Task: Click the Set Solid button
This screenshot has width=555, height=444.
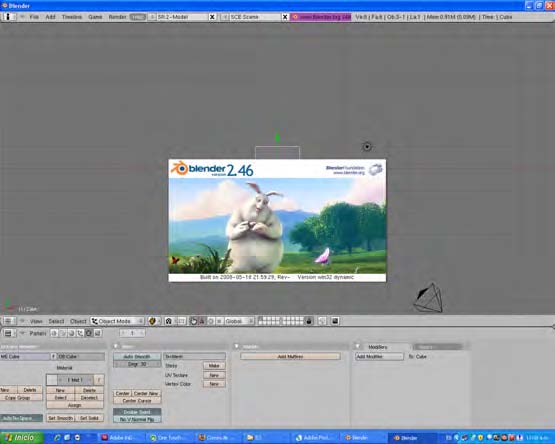Action: (x=89, y=418)
